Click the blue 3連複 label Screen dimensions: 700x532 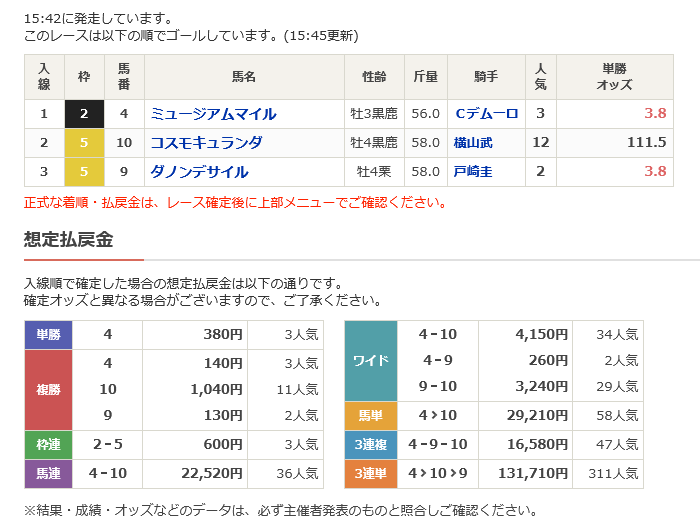point(371,445)
